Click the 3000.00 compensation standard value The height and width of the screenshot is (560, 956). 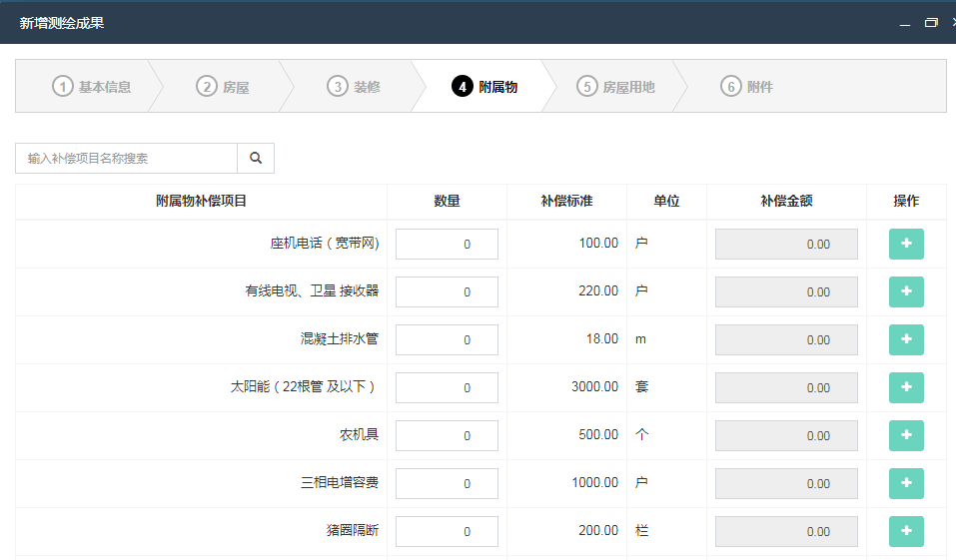[595, 387]
